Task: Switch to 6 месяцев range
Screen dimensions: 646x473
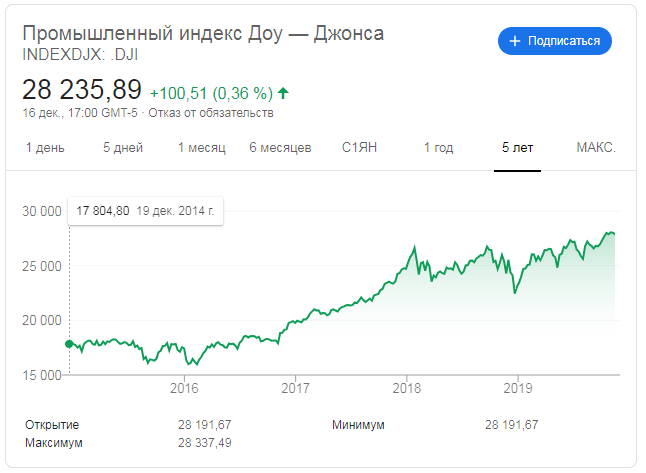Action: [280, 148]
